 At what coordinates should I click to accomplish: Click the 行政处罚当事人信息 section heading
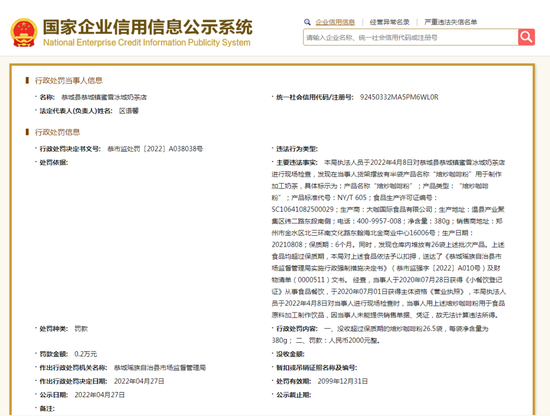click(x=68, y=81)
